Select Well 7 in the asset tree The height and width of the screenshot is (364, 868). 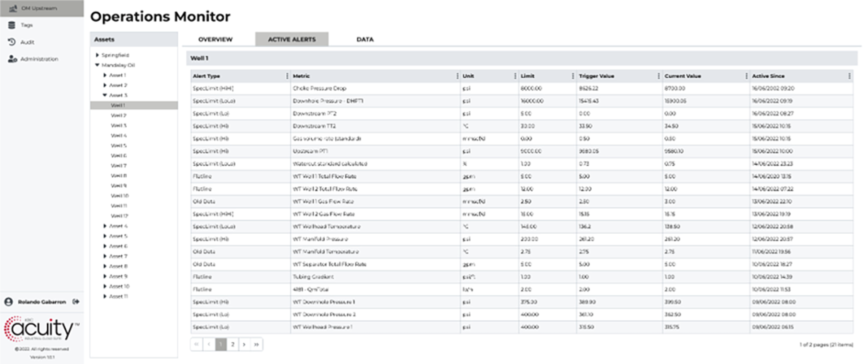point(118,166)
